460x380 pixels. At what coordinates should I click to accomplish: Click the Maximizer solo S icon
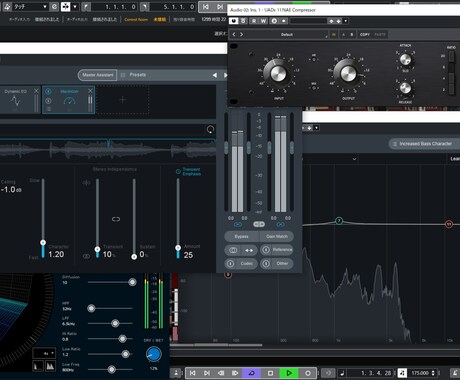click(48, 101)
